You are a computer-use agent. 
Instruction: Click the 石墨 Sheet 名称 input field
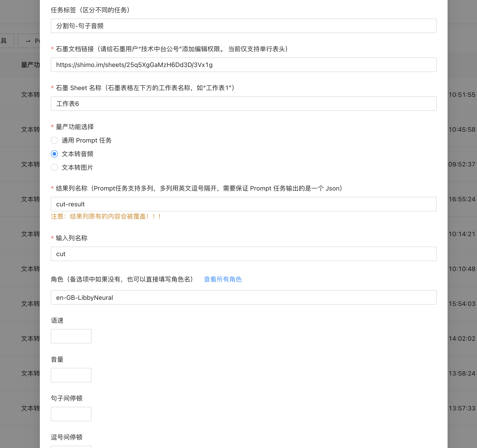click(243, 104)
